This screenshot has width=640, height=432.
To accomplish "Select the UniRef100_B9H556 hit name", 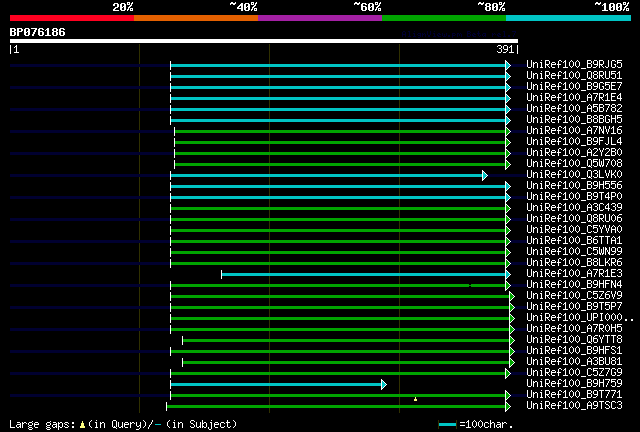I will click(x=574, y=186).
